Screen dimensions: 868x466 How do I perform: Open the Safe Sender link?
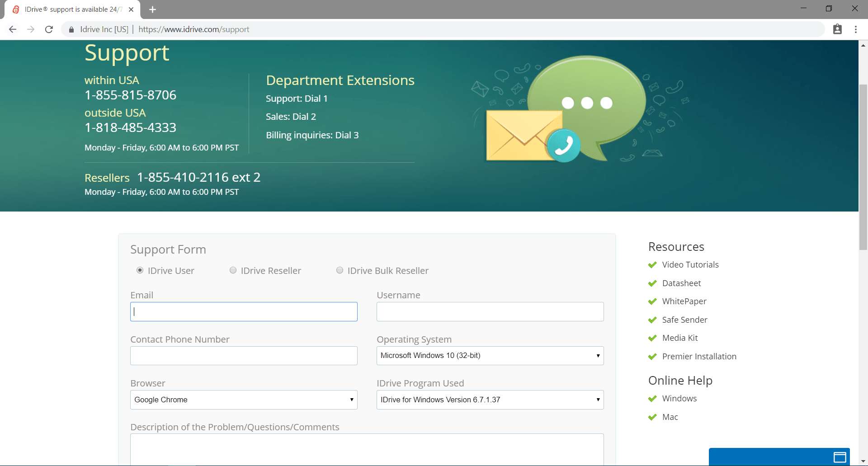pyautogui.click(x=684, y=320)
